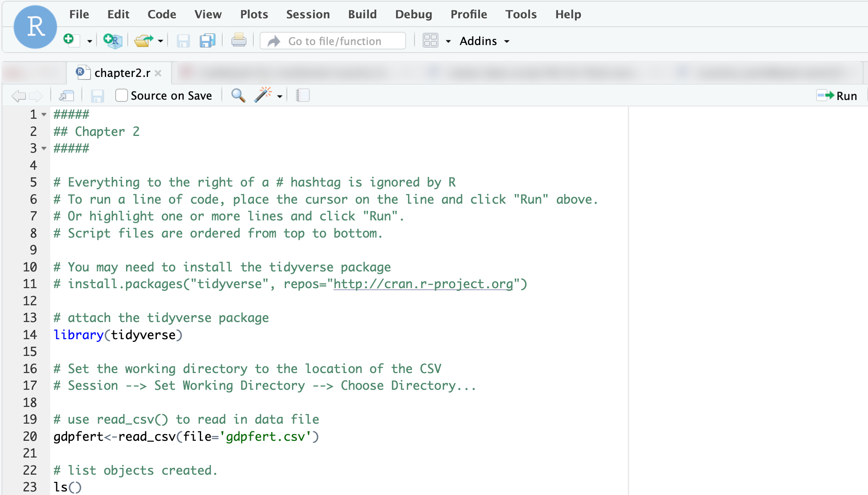This screenshot has height=495, width=868.
Task: Run the current line of code
Action: coord(838,95)
